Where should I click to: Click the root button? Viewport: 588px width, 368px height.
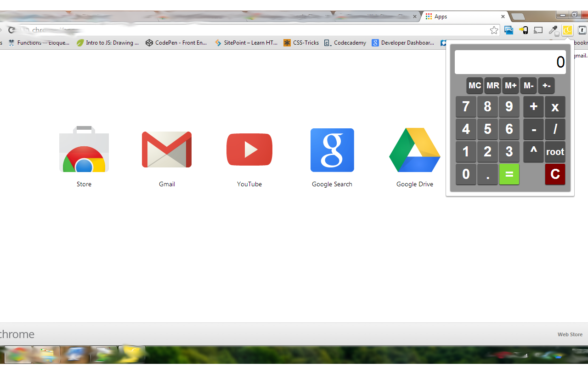click(x=555, y=152)
